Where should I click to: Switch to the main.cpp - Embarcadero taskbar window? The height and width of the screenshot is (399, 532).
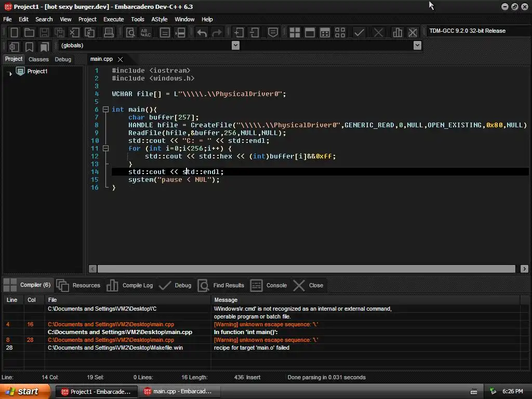[x=179, y=392]
